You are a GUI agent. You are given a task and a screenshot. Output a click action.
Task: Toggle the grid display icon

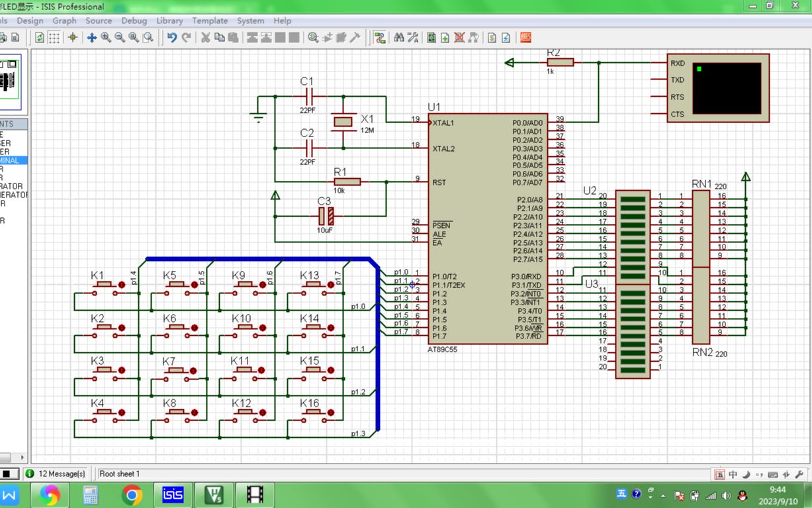(x=56, y=38)
